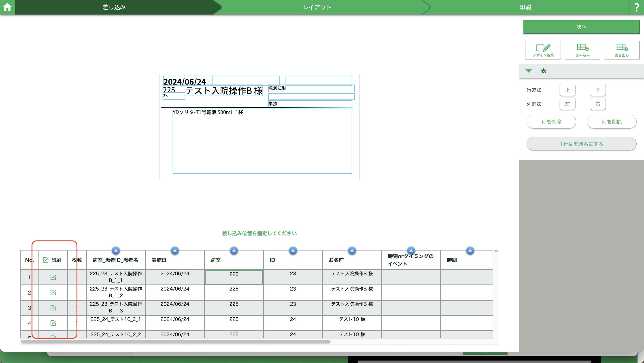Click the table's horizontal scrollbar
Screen dimensions: 644x363
coord(176,342)
